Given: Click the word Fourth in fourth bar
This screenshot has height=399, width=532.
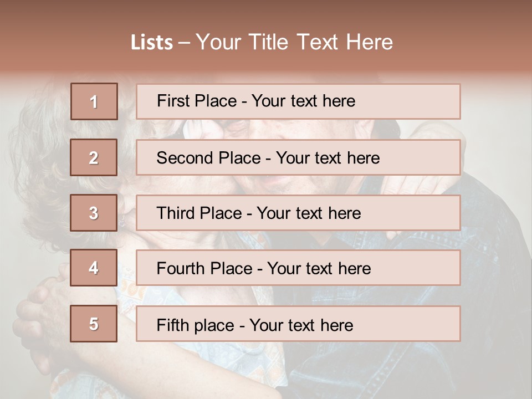Looking at the screenshot, I should click(180, 268).
